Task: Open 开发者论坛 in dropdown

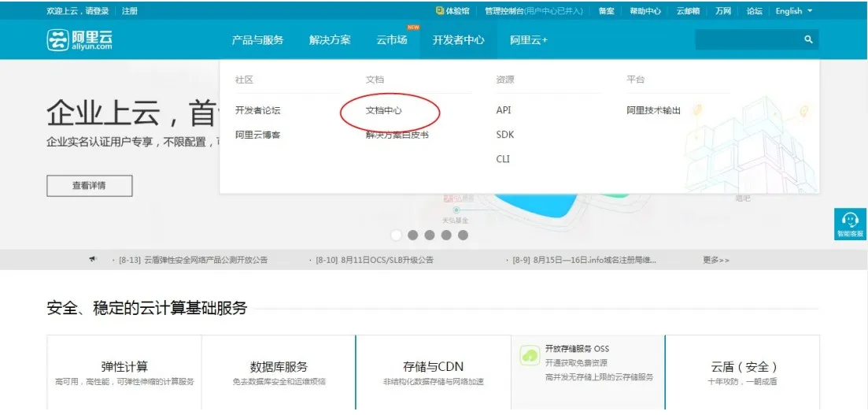Action: 258,110
